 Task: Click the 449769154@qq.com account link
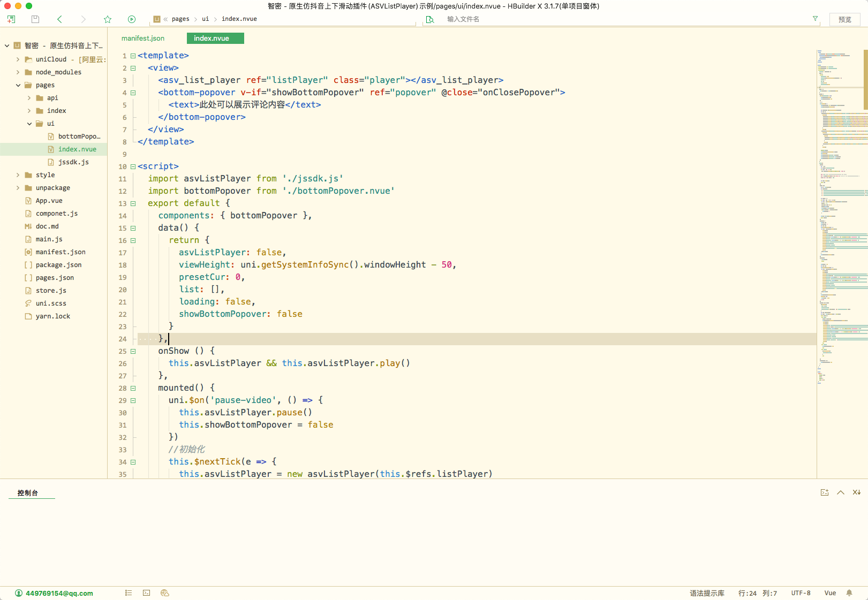click(x=59, y=593)
